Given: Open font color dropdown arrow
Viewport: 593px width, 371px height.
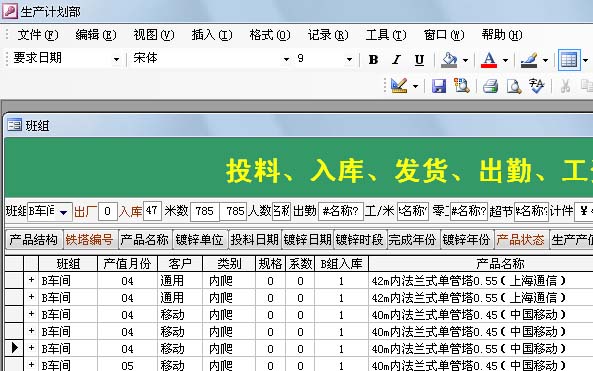Looking at the screenshot, I should click(505, 60).
